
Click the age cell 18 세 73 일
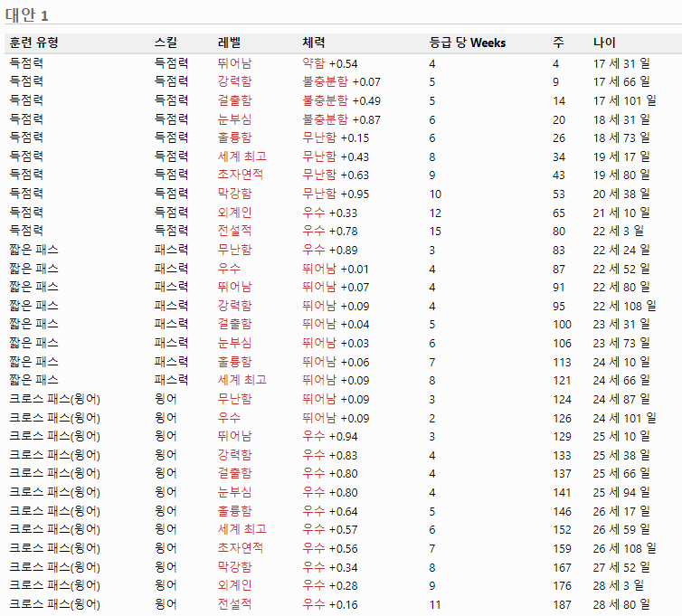click(x=621, y=137)
